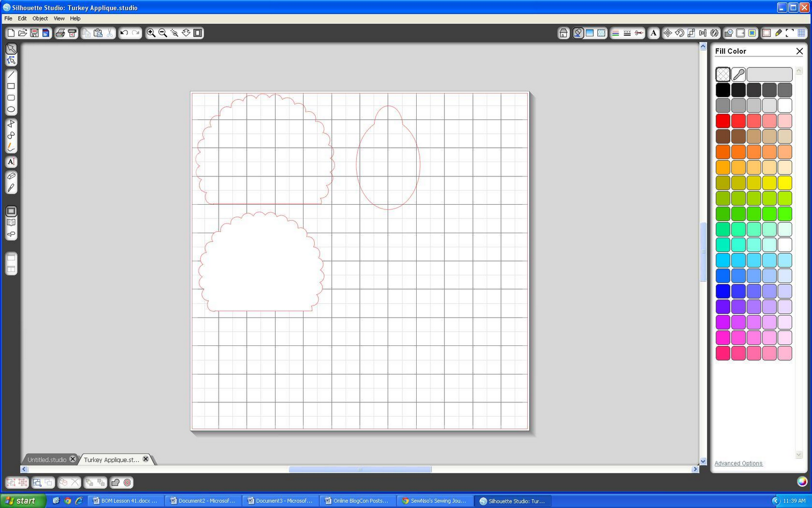The image size is (812, 508).
Task: Open the Align panel icon
Action: (x=703, y=33)
